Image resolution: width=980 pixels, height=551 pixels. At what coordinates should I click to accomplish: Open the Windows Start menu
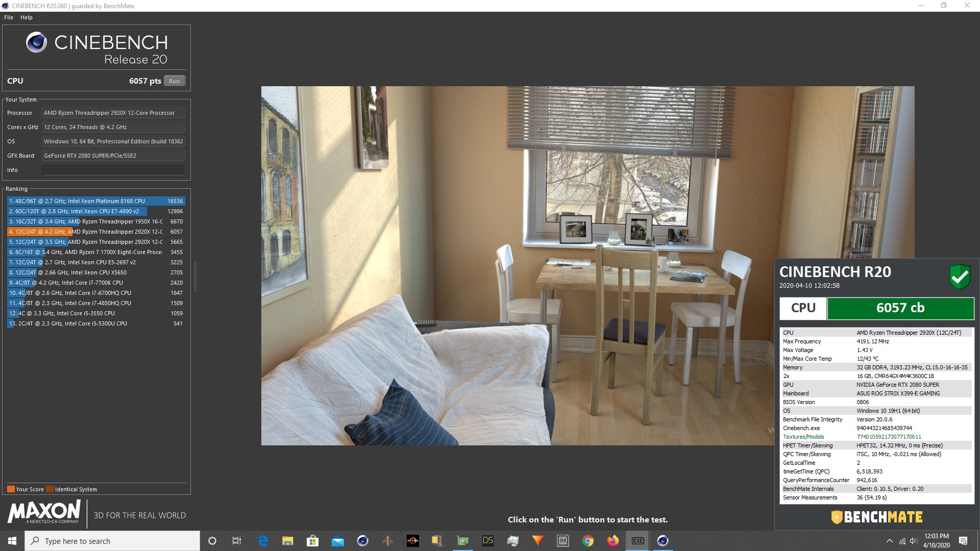[12, 541]
